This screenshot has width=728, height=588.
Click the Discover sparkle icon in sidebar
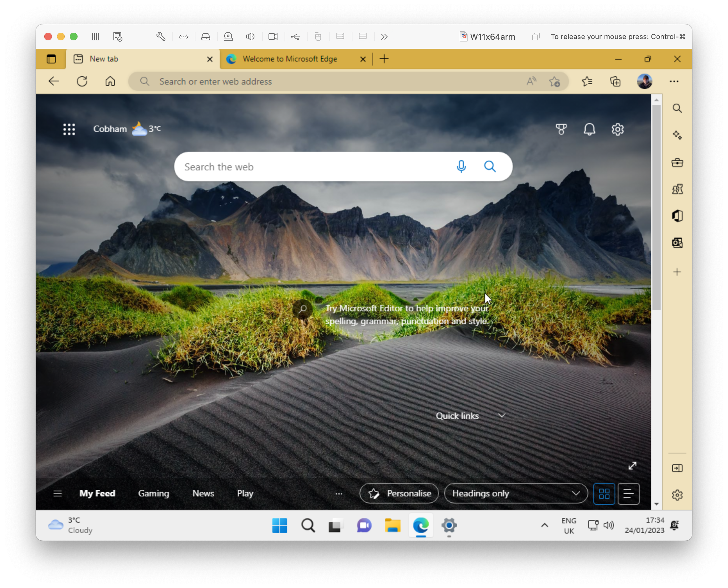tap(677, 135)
